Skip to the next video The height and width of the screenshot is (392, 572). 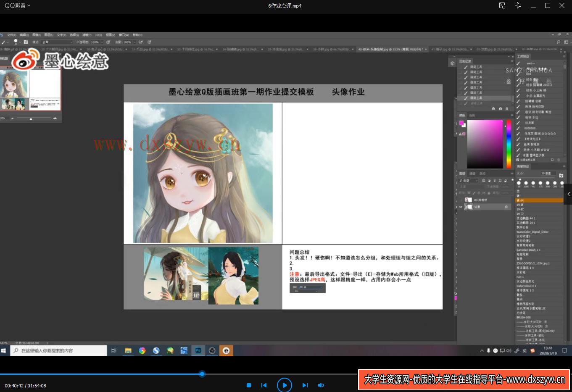pyautogui.click(x=305, y=385)
